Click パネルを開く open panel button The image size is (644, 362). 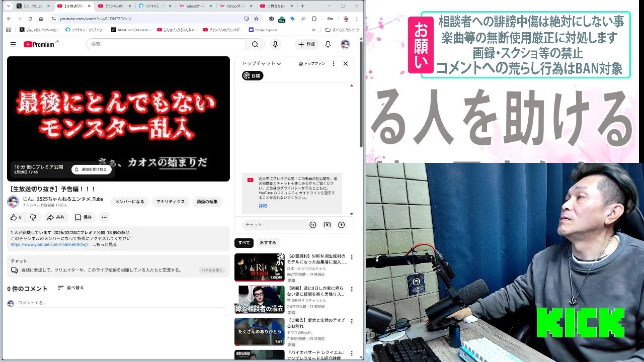[212, 270]
